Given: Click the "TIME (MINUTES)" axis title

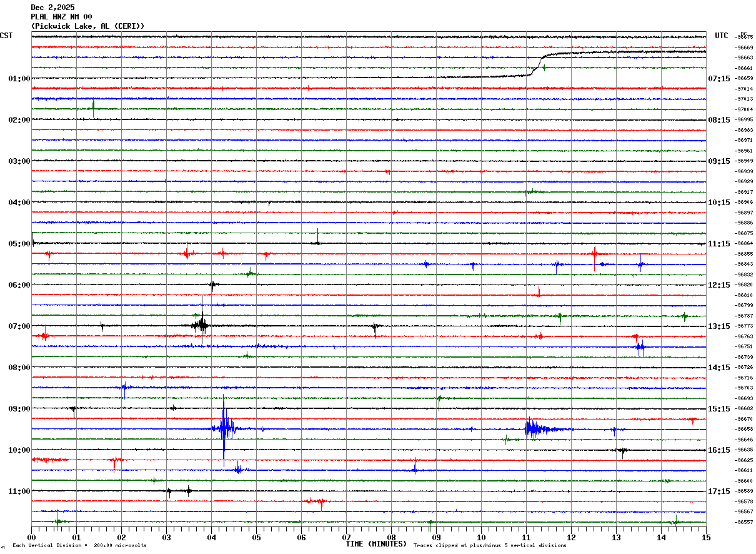Looking at the screenshot, I should pyautogui.click(x=376, y=544).
